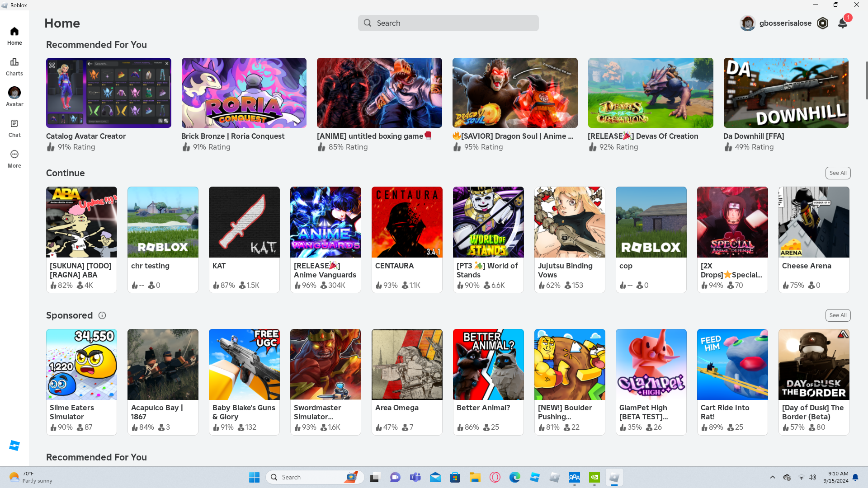Open the Charts page in sidebar
The image size is (868, 488).
pos(14,66)
